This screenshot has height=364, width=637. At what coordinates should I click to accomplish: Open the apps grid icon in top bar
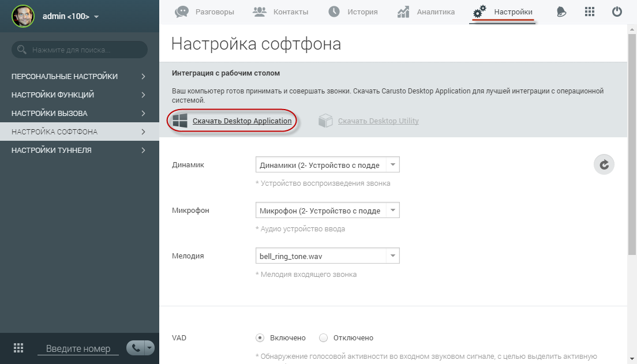(590, 12)
